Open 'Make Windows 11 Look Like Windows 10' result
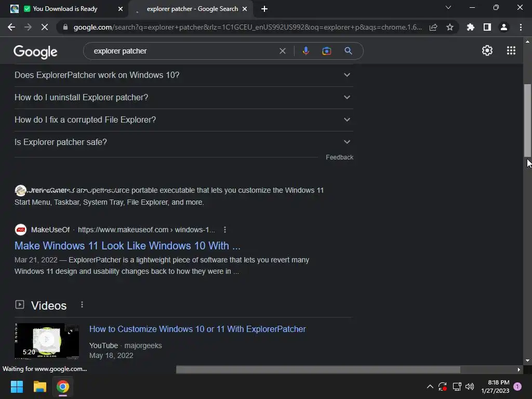 click(x=127, y=246)
